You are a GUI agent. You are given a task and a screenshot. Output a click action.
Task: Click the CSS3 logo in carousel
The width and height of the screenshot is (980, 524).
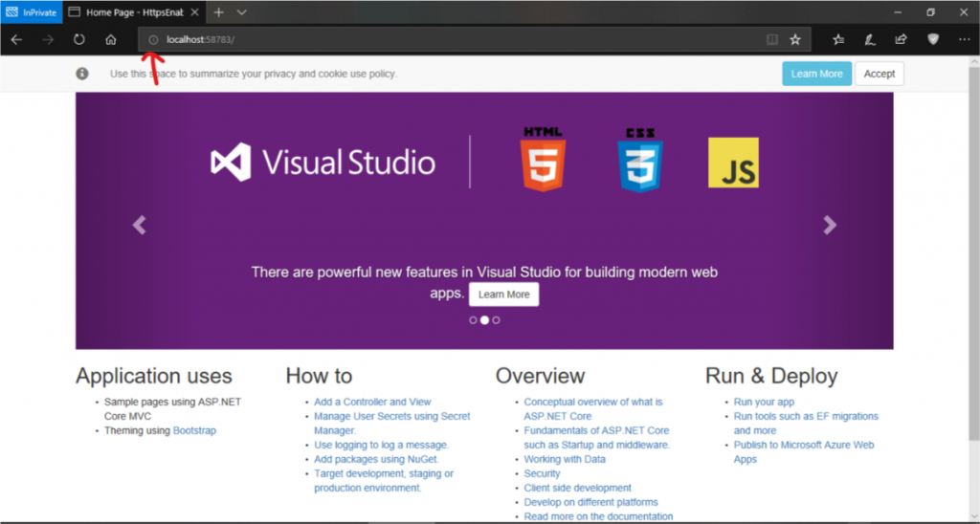[640, 160]
